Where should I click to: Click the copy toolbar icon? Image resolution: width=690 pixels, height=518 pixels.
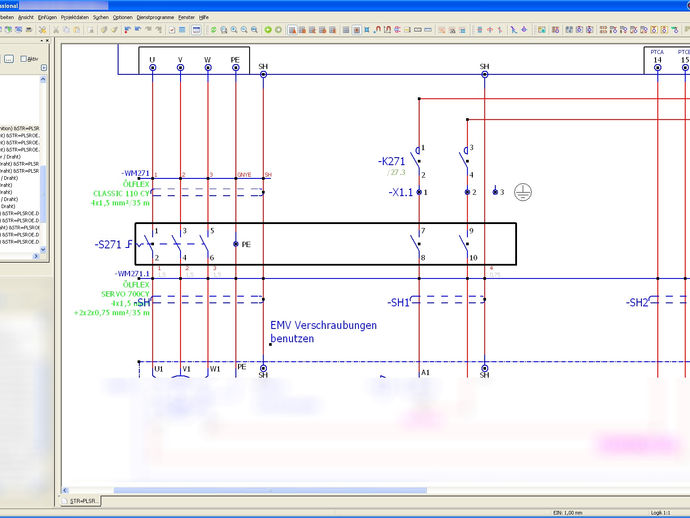pyautogui.click(x=66, y=30)
